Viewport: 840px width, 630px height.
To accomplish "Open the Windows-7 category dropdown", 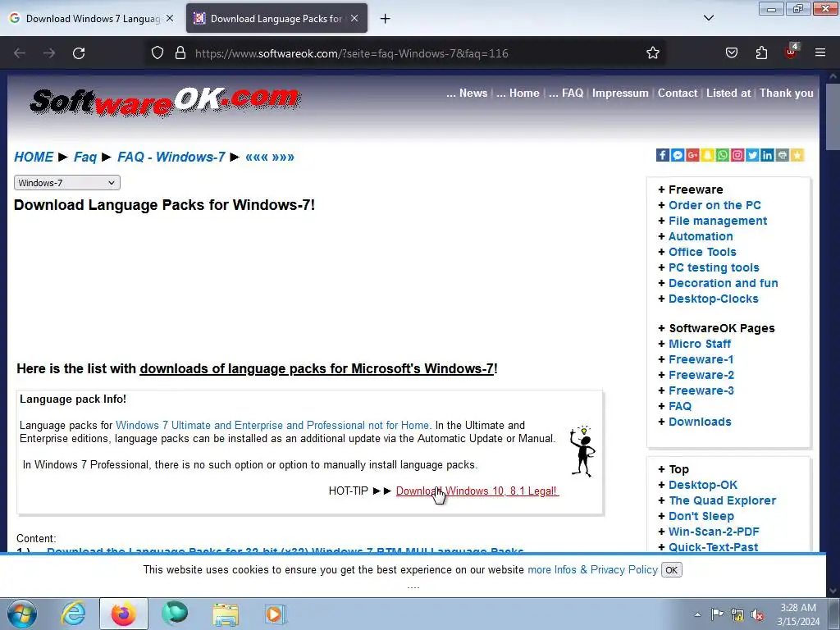I will click(67, 183).
